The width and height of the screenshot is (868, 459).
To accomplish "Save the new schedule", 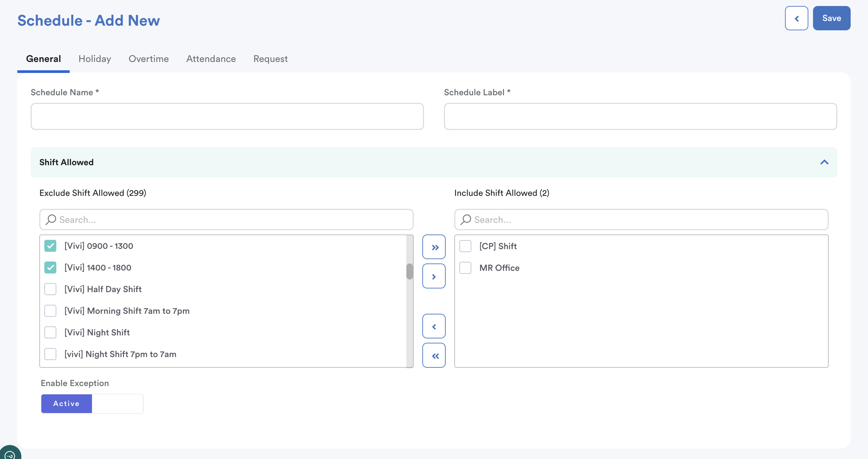I will (831, 18).
